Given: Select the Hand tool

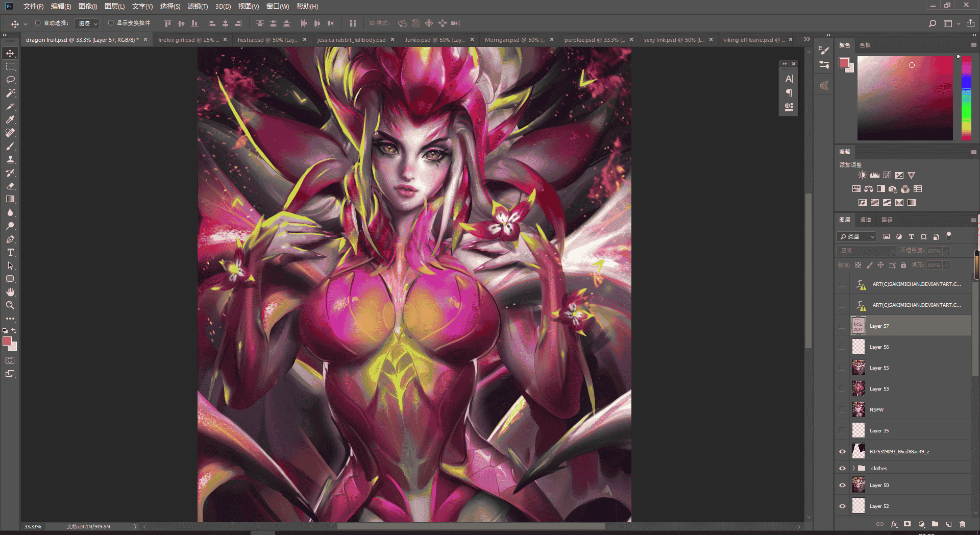Looking at the screenshot, I should point(10,292).
